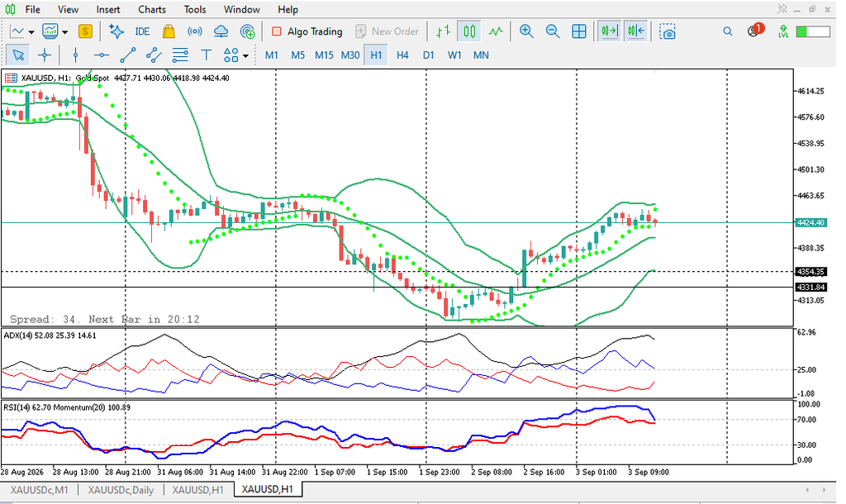Click the chart symbol icon beside XAUUSD,H1
This screenshot has height=504, width=846.
coord(10,78)
